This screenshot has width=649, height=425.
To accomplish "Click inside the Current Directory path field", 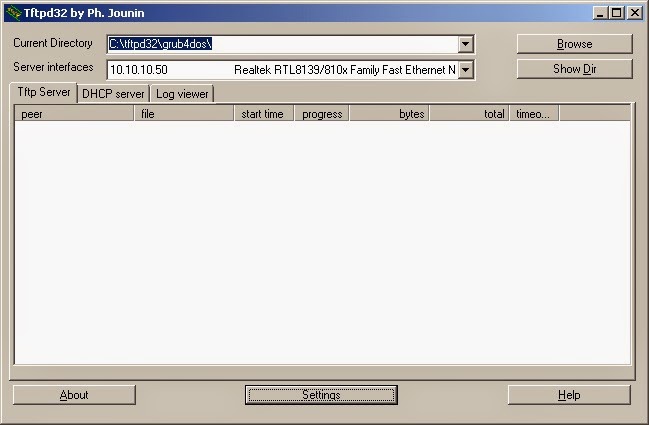I will pyautogui.click(x=280, y=44).
